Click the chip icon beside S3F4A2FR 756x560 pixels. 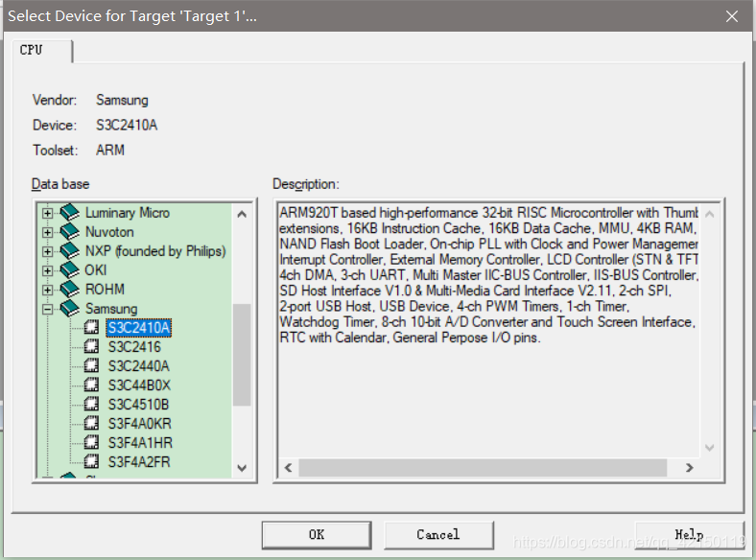coord(91,461)
